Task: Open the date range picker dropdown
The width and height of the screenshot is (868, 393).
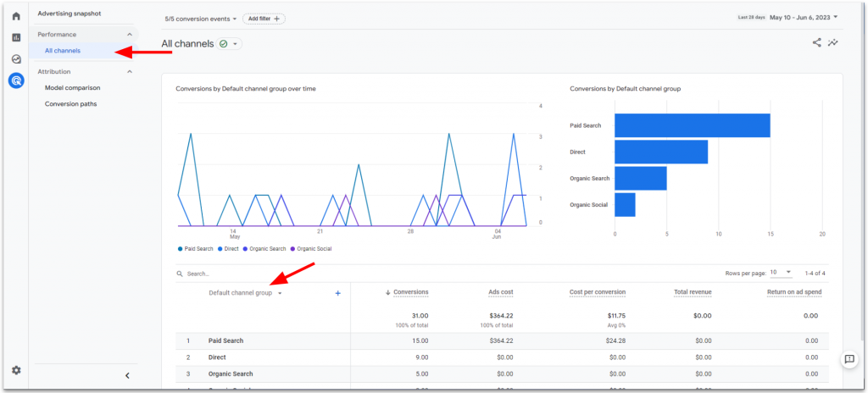Action: (x=802, y=17)
